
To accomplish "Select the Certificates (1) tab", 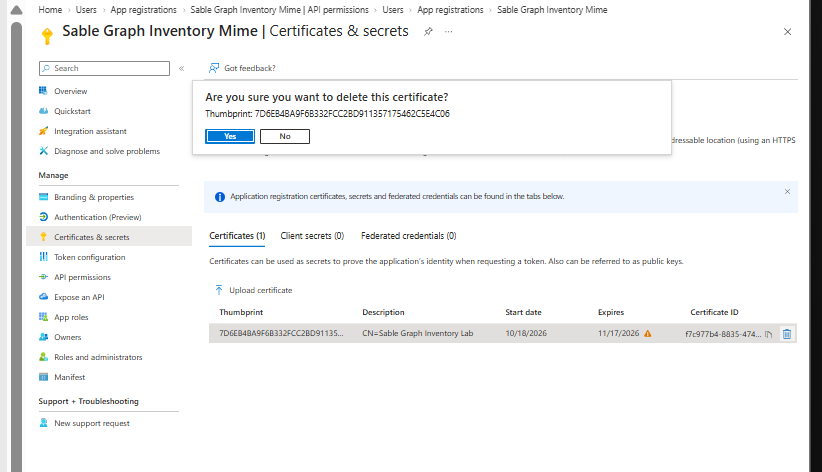I will pyautogui.click(x=237, y=236).
